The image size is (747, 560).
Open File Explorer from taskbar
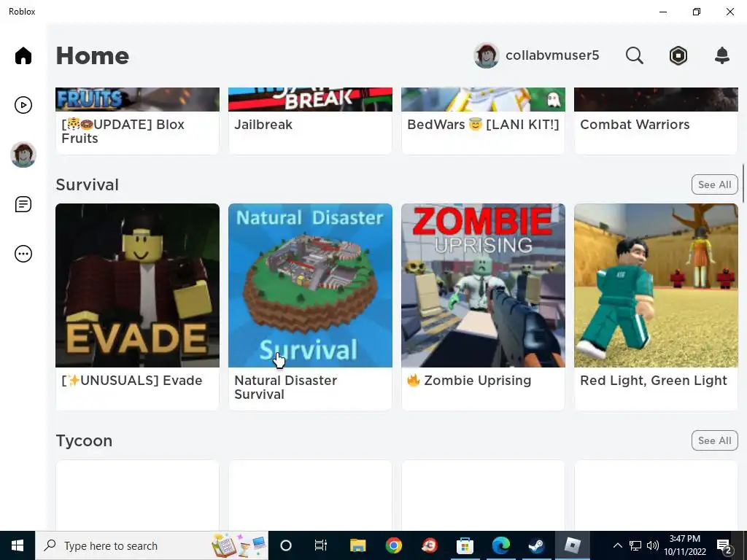357,545
